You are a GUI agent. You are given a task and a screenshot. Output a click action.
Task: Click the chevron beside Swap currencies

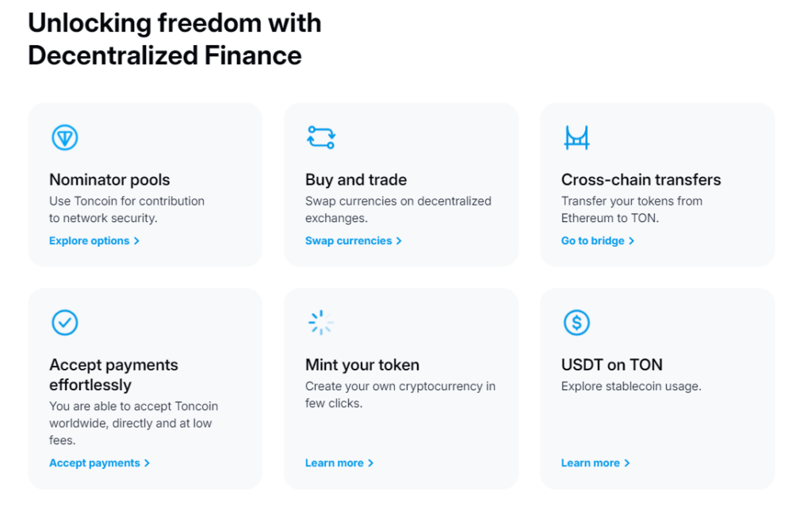[399, 241]
